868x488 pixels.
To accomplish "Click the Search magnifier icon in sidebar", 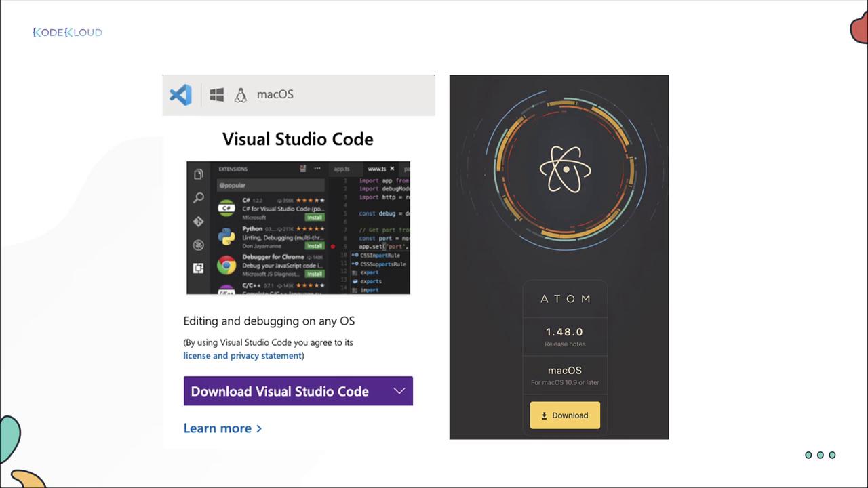I will pos(199,198).
